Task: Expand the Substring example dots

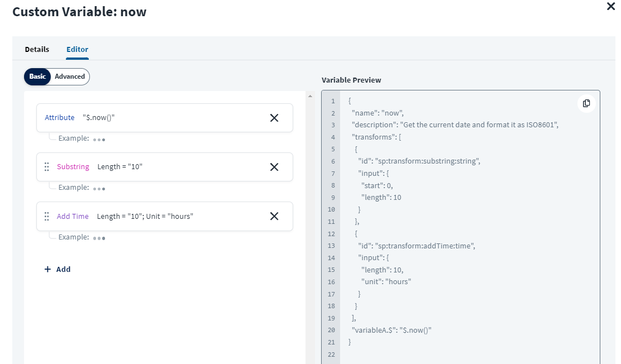Action: 99,188
